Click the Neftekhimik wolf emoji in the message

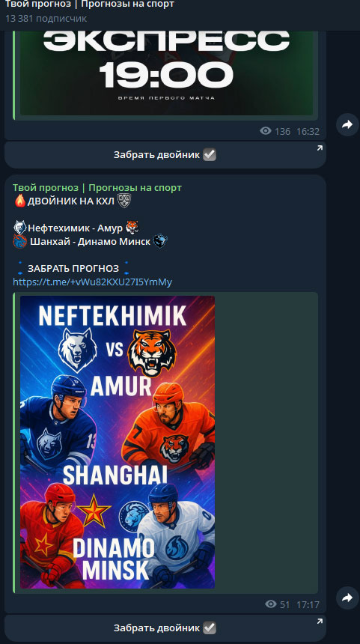(x=19, y=227)
